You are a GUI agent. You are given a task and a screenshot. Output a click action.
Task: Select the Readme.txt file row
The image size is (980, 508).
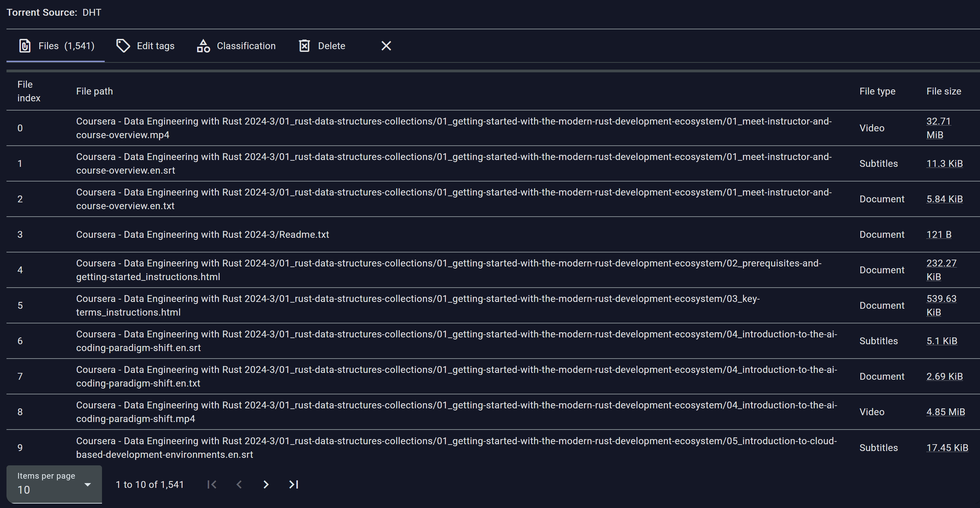point(202,234)
